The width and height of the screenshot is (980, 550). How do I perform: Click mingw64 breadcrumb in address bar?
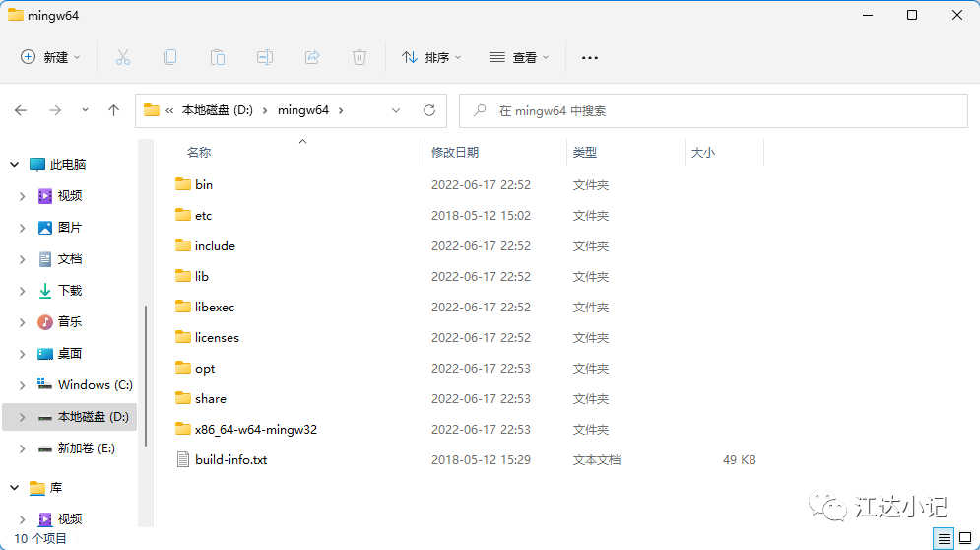click(303, 110)
